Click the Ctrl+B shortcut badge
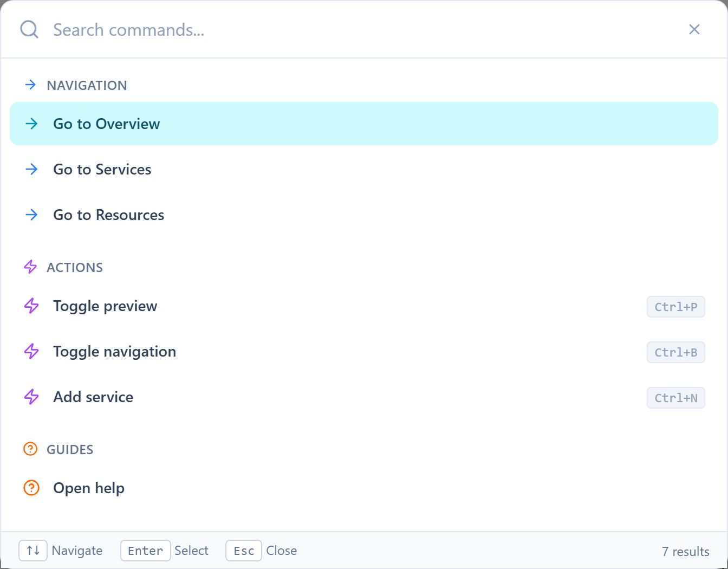 (675, 352)
